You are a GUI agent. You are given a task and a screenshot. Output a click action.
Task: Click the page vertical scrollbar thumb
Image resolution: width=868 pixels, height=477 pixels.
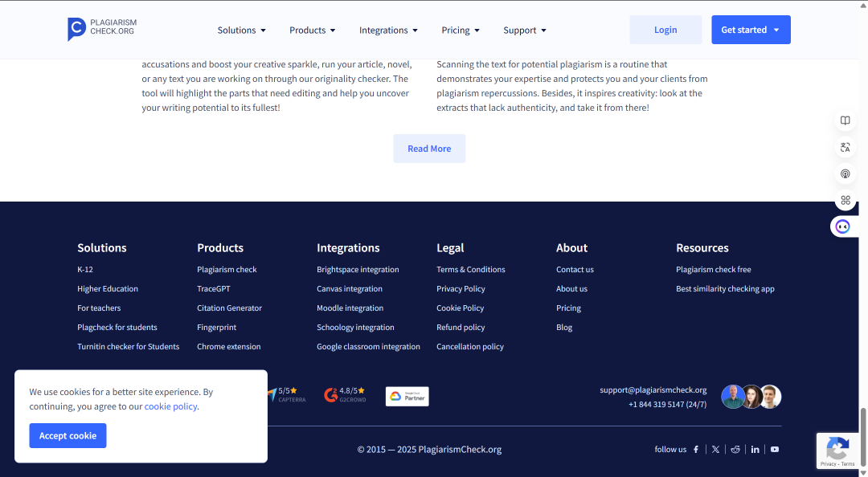pos(862,437)
